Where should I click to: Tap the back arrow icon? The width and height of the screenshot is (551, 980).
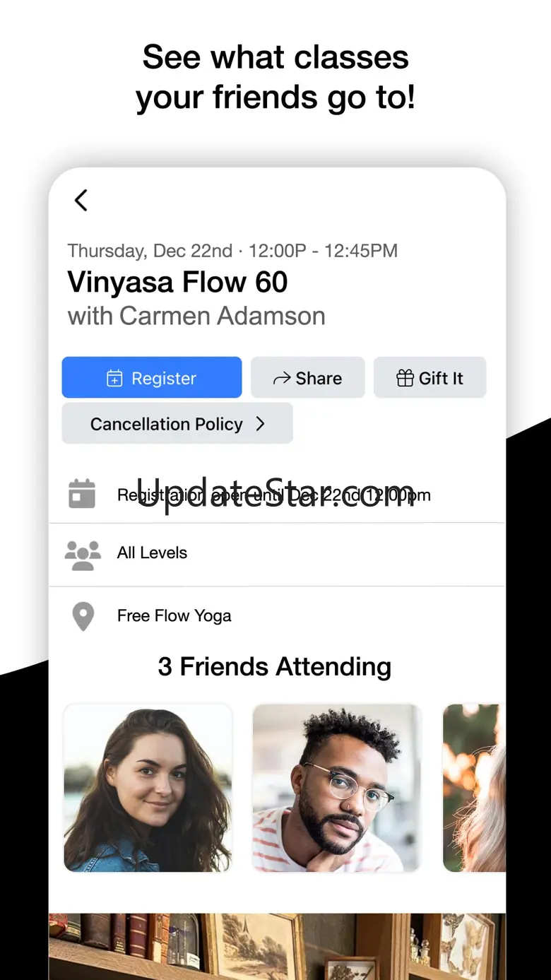pyautogui.click(x=81, y=201)
